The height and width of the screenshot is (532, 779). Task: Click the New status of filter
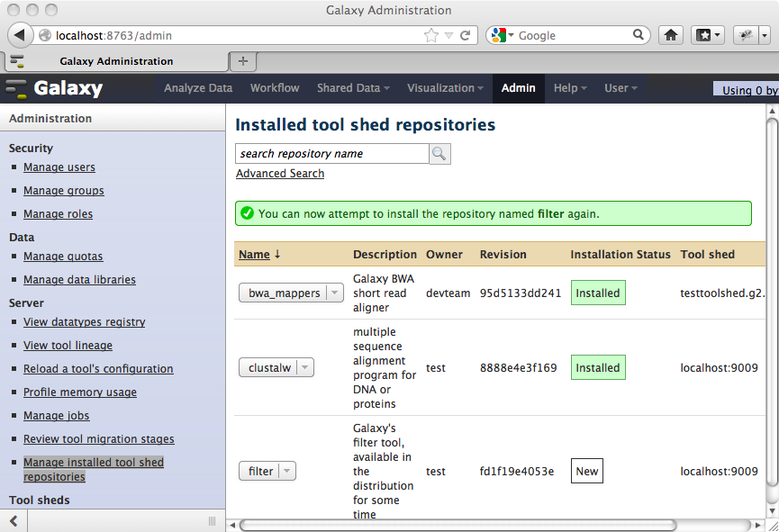(587, 471)
